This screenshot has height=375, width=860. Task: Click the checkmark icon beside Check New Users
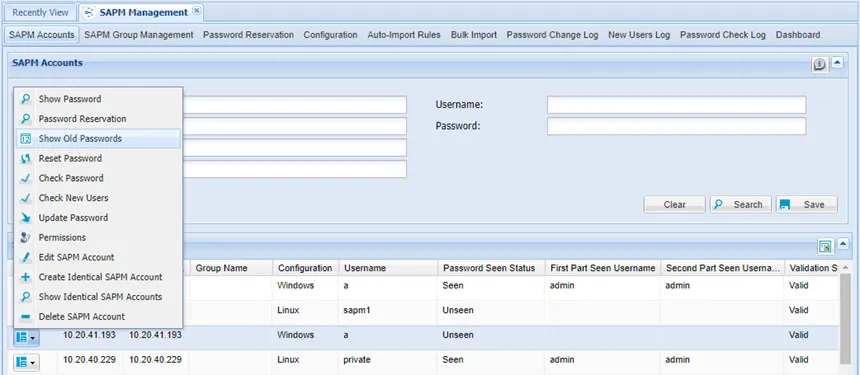click(x=25, y=198)
